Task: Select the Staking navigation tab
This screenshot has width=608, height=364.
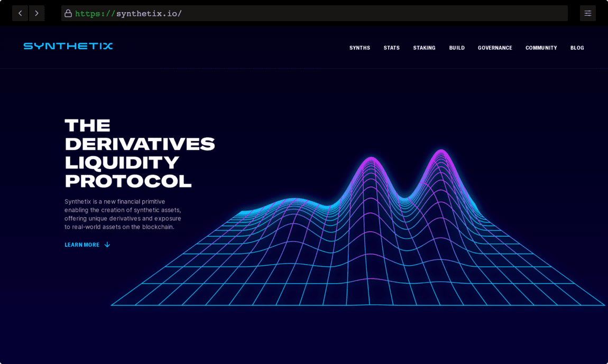Action: 424,48
